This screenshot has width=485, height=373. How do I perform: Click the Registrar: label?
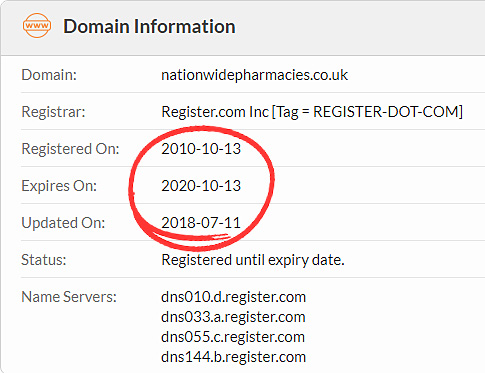tap(53, 112)
